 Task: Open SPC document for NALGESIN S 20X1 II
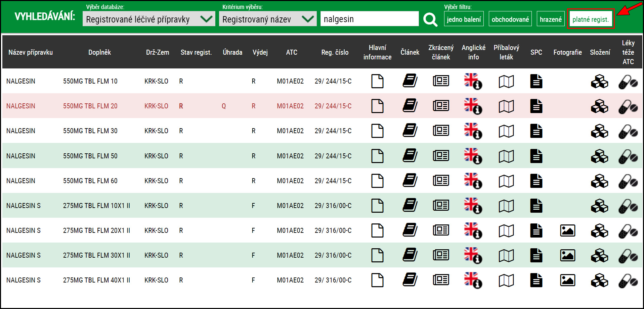point(536,230)
